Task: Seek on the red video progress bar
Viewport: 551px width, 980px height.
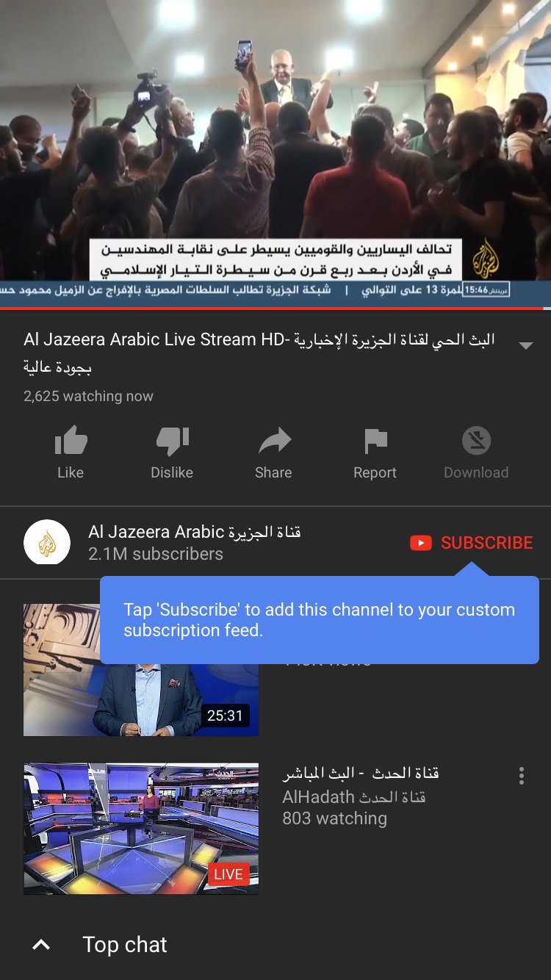Action: [x=275, y=309]
